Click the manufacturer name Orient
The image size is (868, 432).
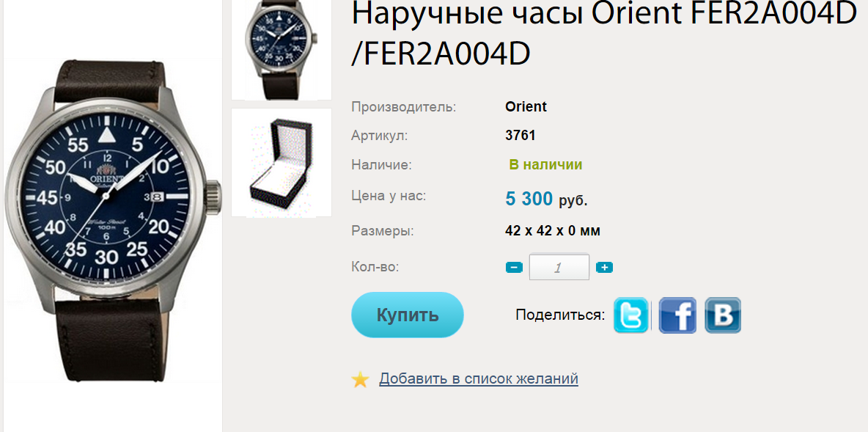(526, 106)
